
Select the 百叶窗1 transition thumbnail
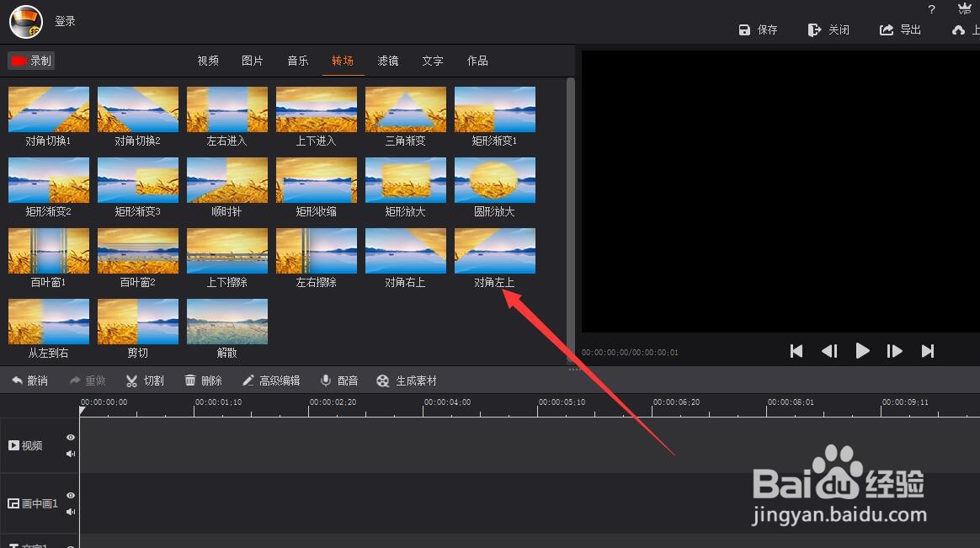49,251
